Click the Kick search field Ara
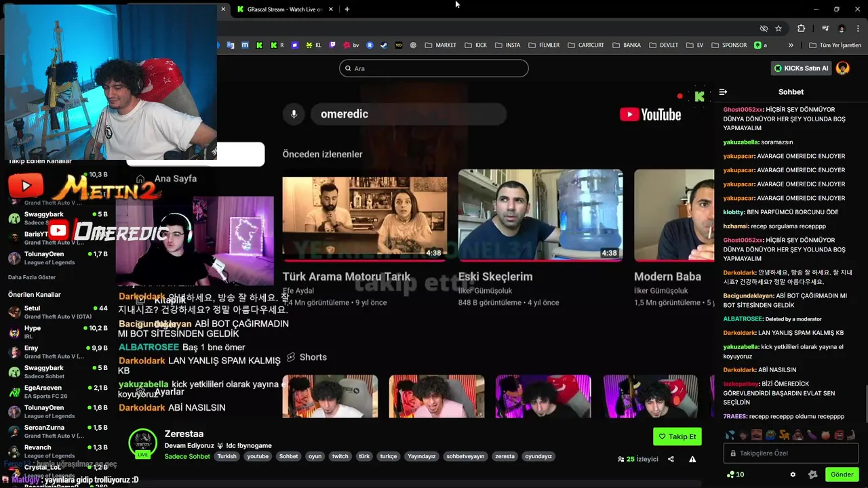Image resolution: width=868 pixels, height=488 pixels. (434, 68)
